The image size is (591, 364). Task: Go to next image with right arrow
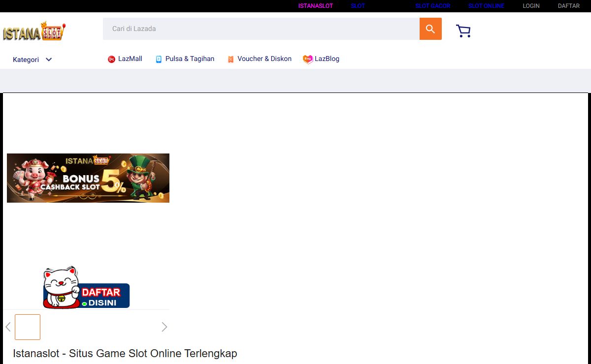(164, 327)
